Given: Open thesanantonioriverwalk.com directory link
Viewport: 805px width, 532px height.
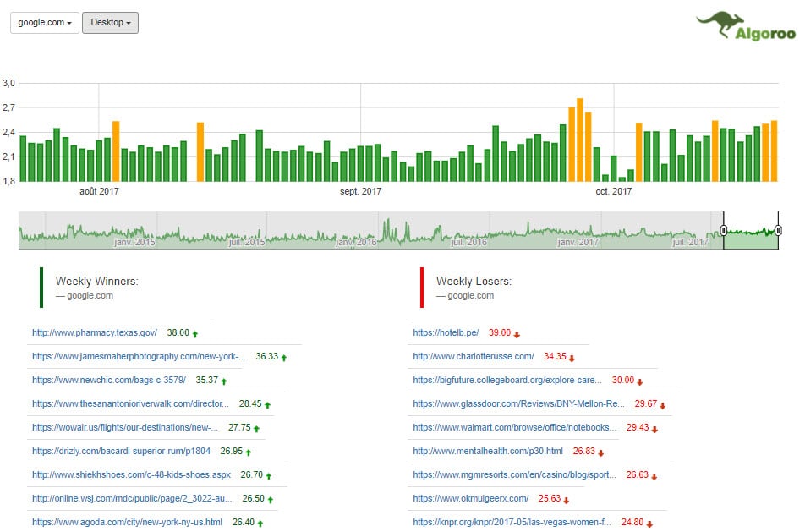Looking at the screenshot, I should (130, 403).
